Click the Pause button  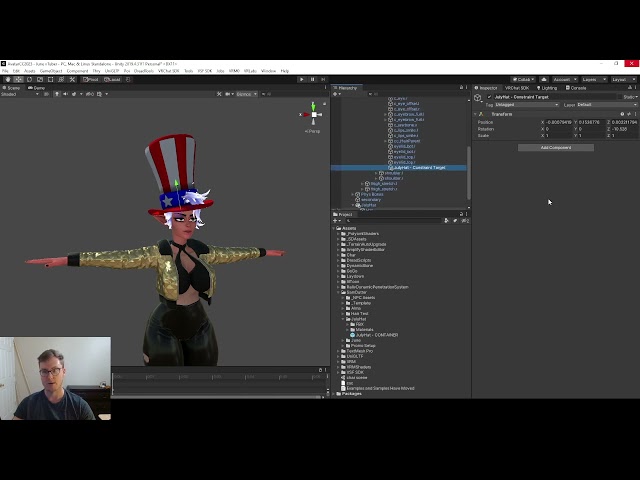click(x=312, y=80)
